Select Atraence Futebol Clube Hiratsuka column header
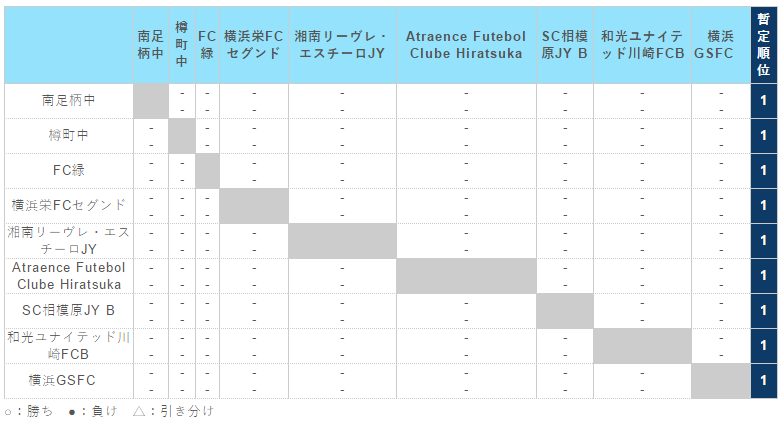784x426 pixels. click(466, 45)
